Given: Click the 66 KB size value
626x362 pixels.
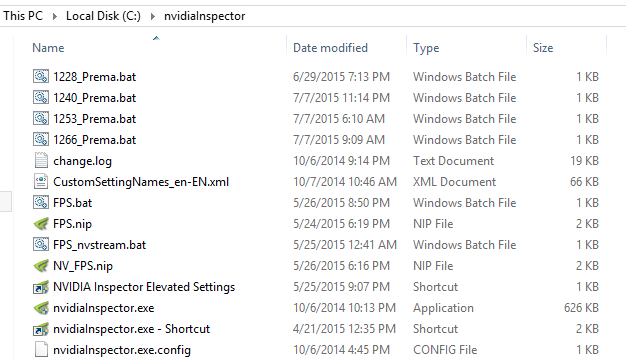Looking at the screenshot, I should click(x=584, y=182).
